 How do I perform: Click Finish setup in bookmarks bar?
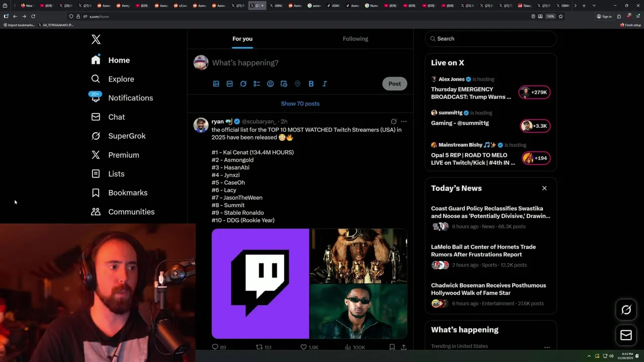click(630, 25)
